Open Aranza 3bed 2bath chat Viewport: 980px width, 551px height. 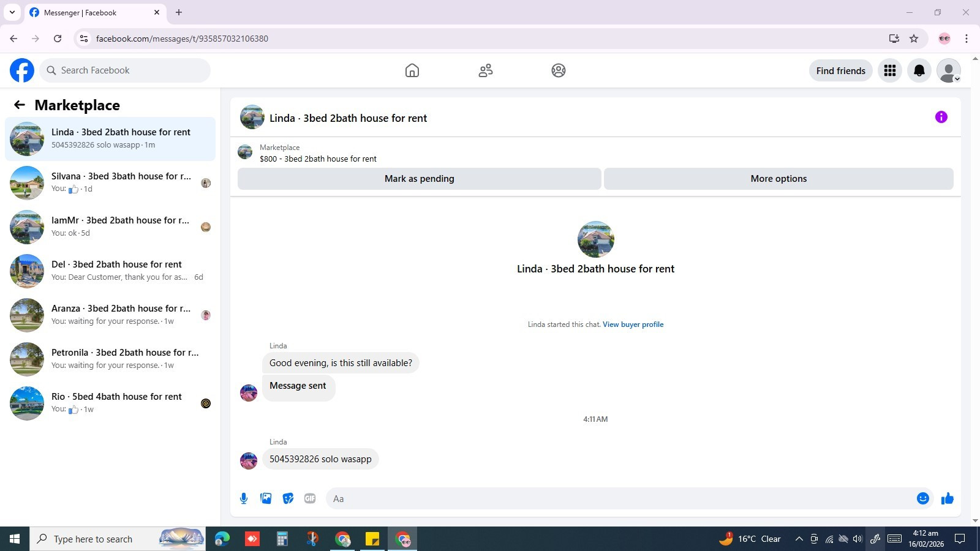(x=110, y=315)
